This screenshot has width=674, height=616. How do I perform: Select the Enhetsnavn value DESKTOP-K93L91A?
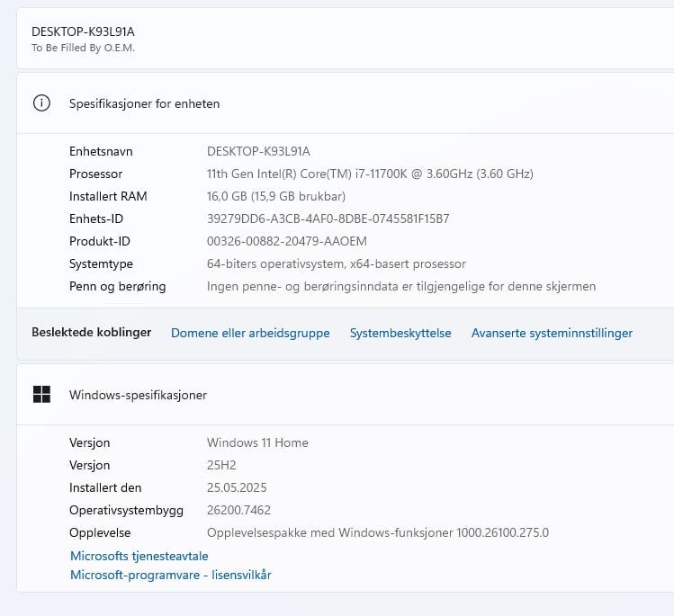258,151
